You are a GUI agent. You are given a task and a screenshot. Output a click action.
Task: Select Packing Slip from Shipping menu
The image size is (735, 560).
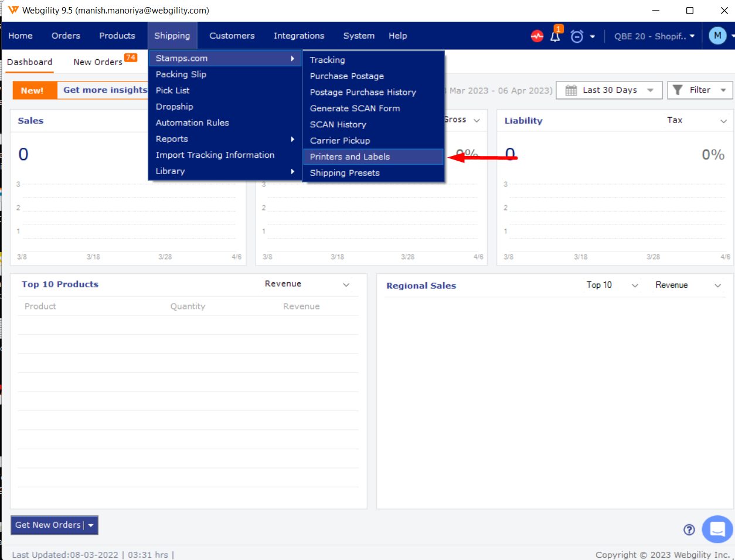click(225, 74)
